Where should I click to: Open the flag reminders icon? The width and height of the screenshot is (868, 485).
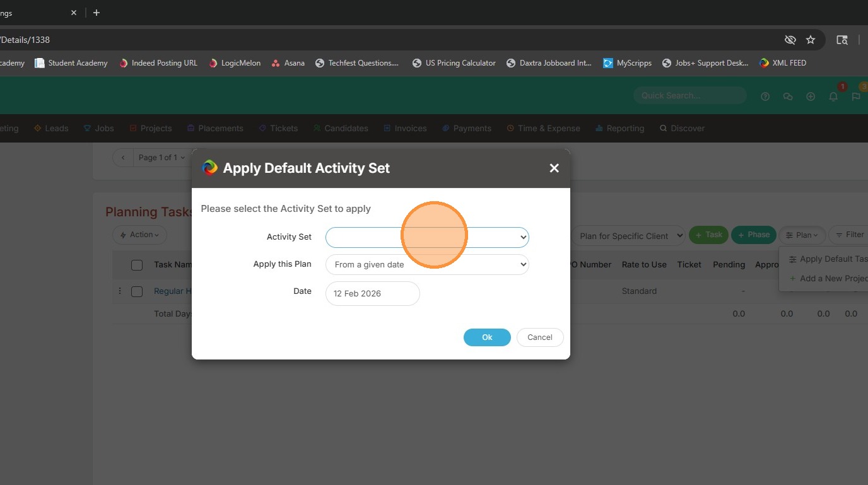coord(856,96)
